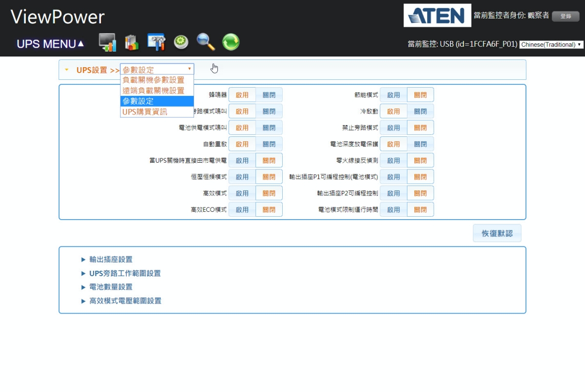Select 遠端負載關機設置 from the dropdown list
585x392 pixels.
[x=154, y=91]
